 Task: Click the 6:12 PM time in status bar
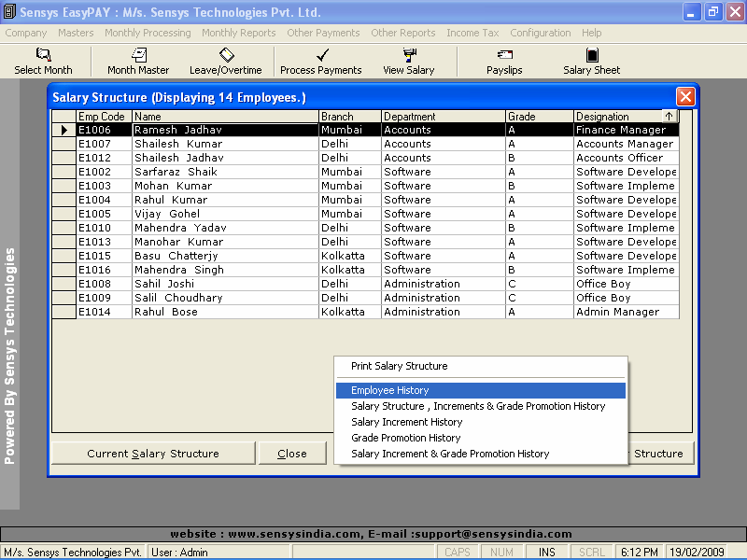639,552
